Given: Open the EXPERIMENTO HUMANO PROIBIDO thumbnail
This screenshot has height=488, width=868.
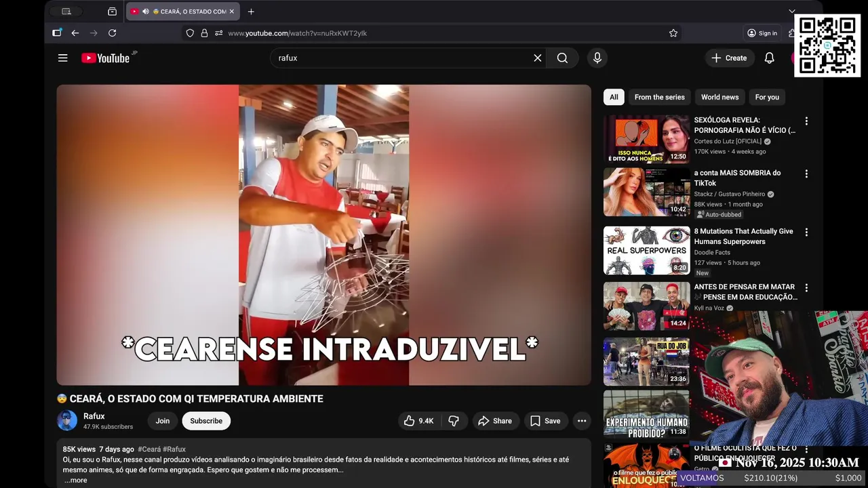Looking at the screenshot, I should (646, 413).
